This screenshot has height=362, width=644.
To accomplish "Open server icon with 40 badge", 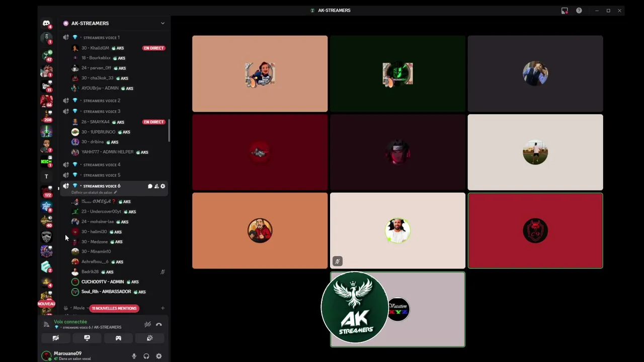I will [46, 221].
